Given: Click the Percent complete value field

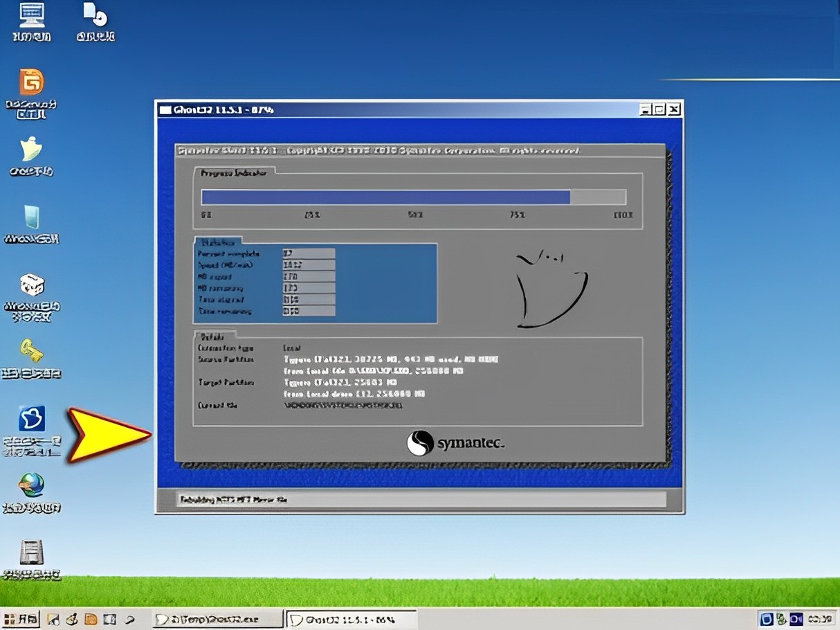Looking at the screenshot, I should tap(309, 254).
